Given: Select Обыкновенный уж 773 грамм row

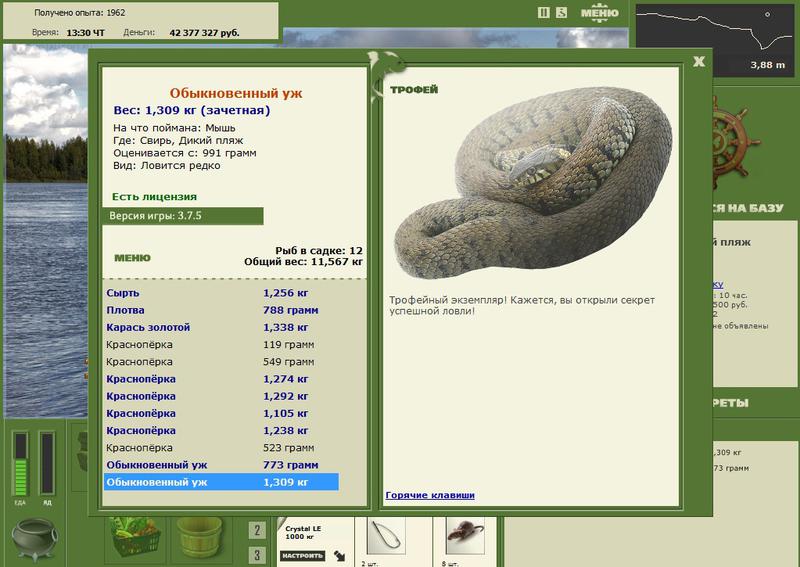Looking at the screenshot, I should pos(221,465).
